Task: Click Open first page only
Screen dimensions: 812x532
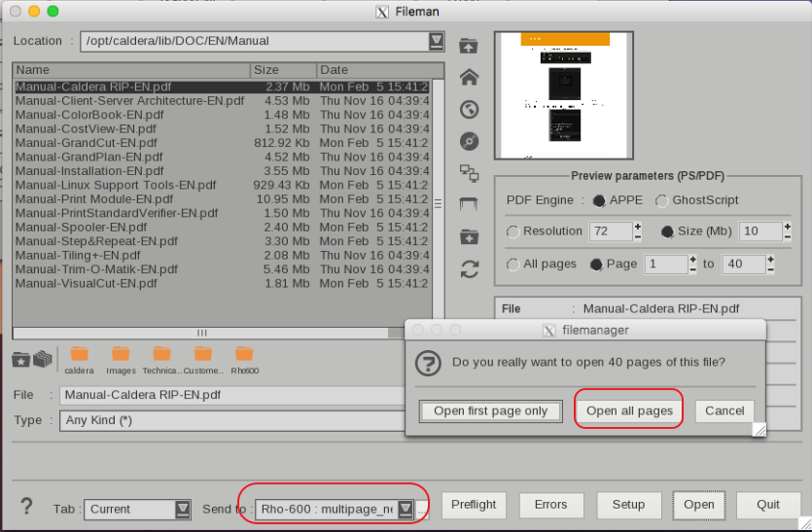Action: click(490, 411)
